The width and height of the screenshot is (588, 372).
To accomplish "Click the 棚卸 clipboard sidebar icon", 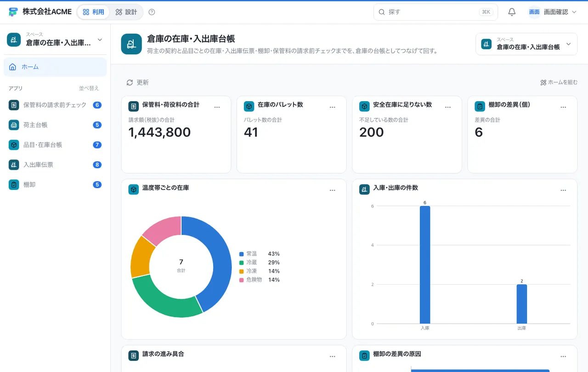I will click(14, 184).
